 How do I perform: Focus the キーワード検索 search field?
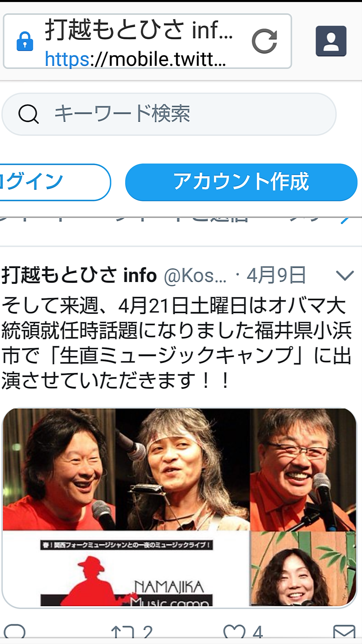pos(169,114)
